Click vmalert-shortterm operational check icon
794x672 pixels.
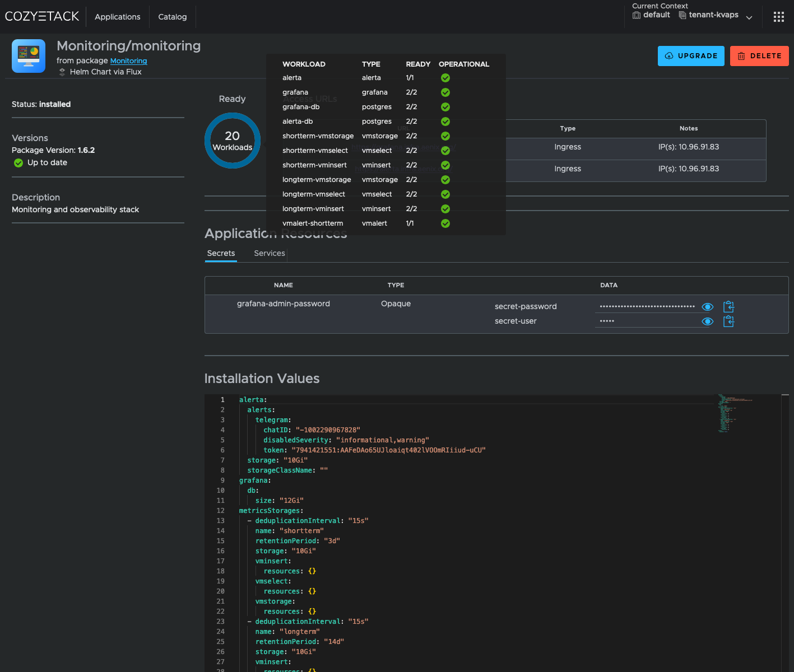coord(445,223)
